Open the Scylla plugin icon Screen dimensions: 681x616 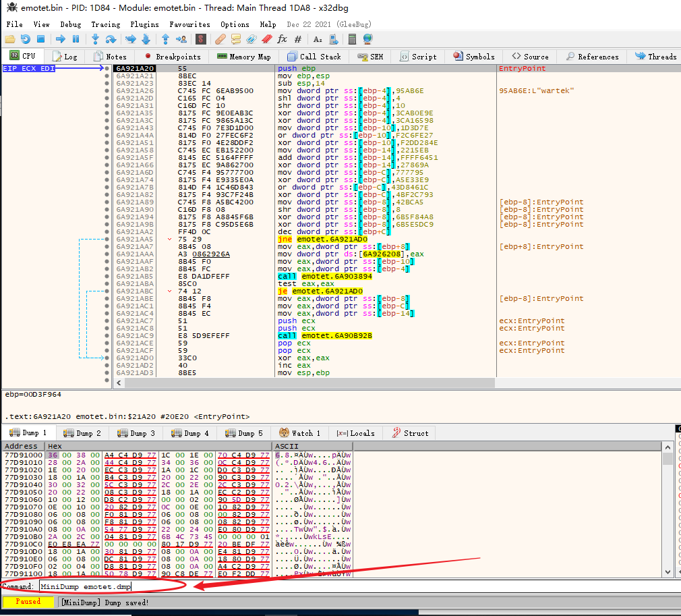(x=200, y=39)
